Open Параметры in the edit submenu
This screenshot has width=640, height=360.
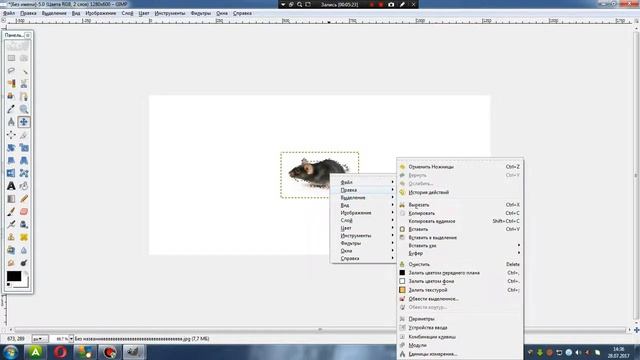coord(460,319)
